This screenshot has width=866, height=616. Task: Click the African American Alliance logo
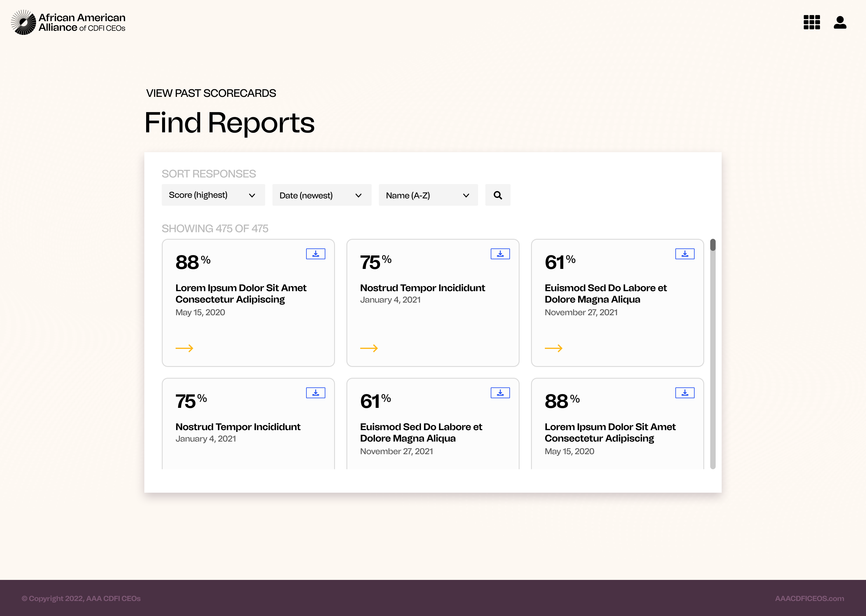click(68, 22)
